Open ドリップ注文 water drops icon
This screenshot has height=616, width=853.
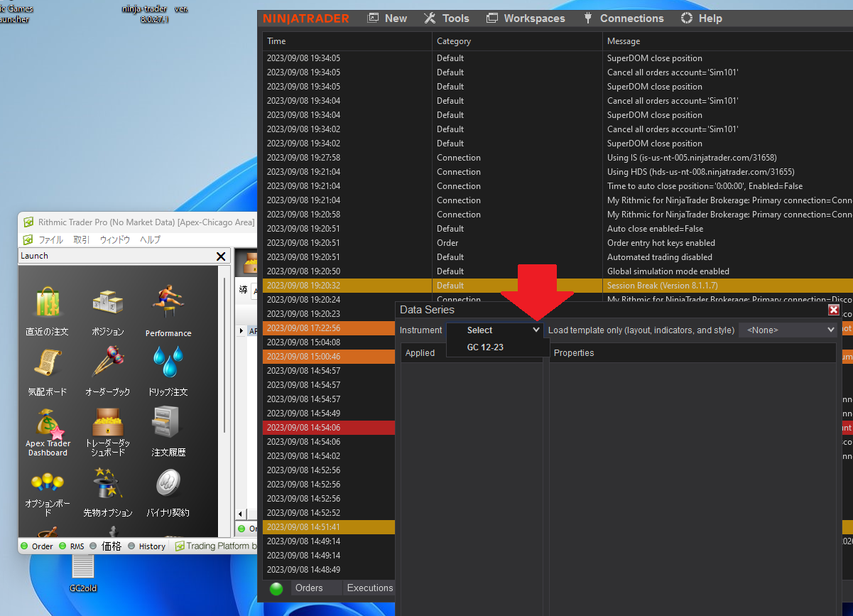[x=168, y=372]
